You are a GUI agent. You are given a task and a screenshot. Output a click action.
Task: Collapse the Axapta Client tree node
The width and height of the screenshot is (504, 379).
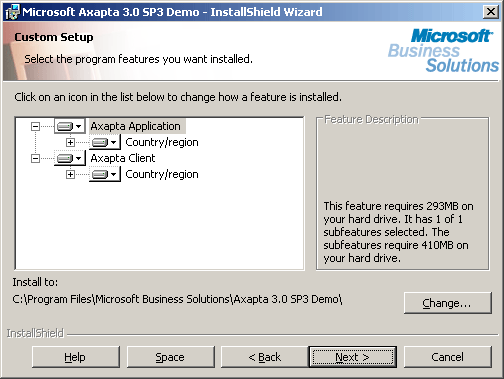click(x=35, y=158)
